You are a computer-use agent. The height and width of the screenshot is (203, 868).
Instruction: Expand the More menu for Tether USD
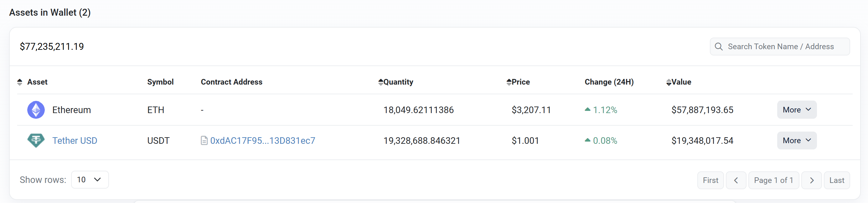[796, 140]
